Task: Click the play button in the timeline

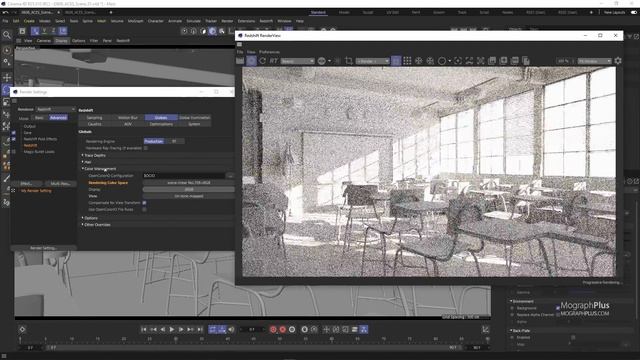Action: coord(172,329)
